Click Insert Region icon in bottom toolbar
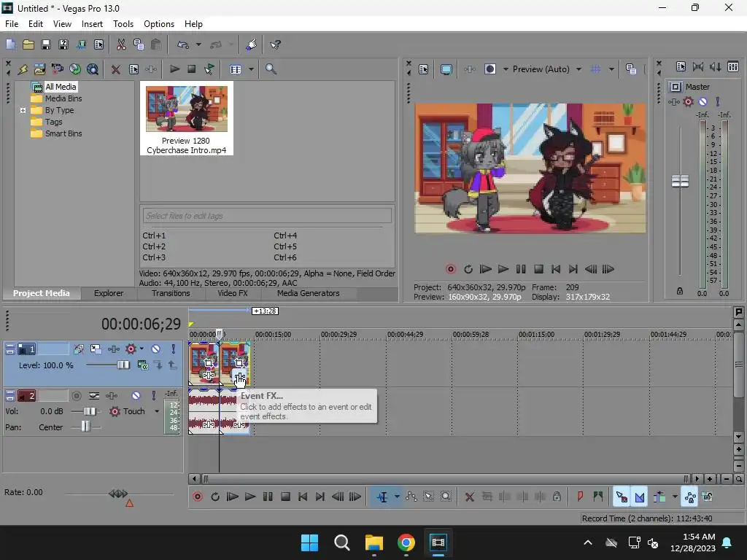 pos(597,497)
